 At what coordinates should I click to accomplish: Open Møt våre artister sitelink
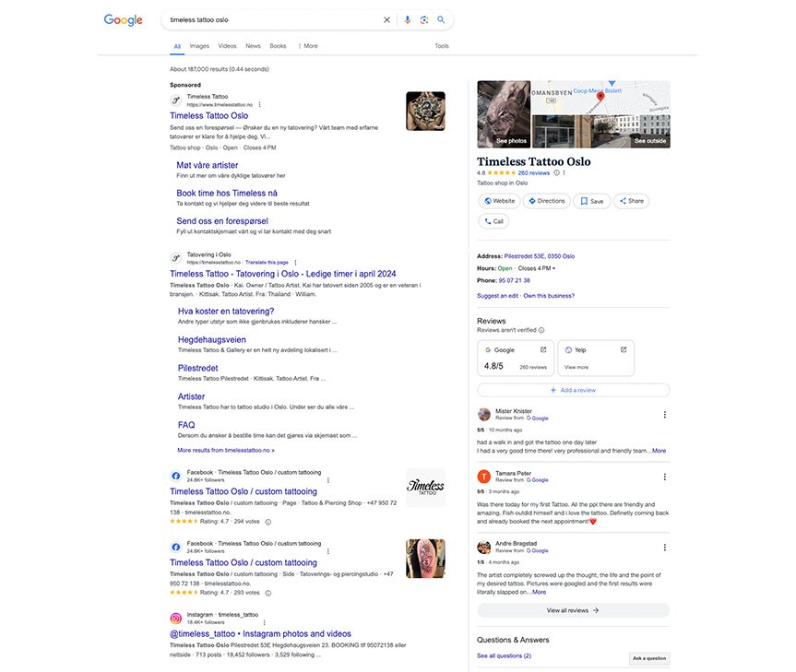click(208, 165)
